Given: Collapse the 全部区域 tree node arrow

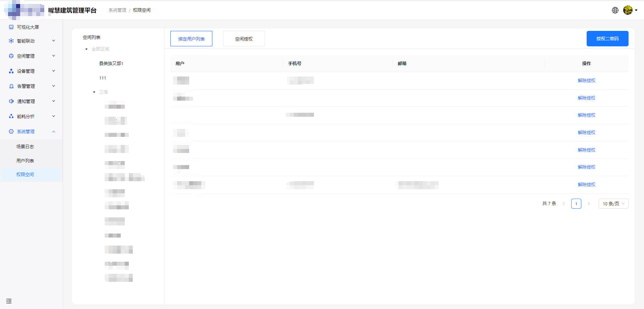Looking at the screenshot, I should pyautogui.click(x=87, y=49).
